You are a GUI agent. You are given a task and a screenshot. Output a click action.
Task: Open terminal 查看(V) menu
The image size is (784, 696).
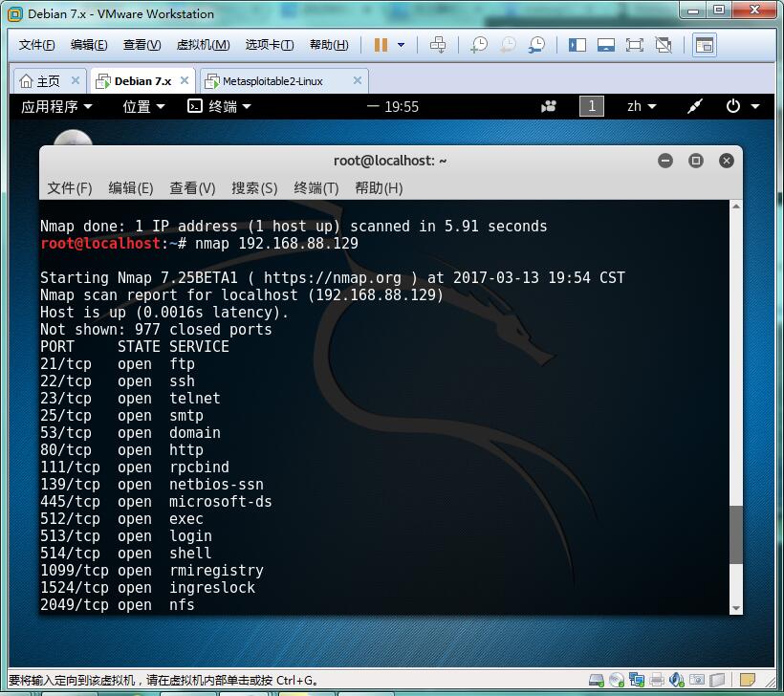(192, 188)
